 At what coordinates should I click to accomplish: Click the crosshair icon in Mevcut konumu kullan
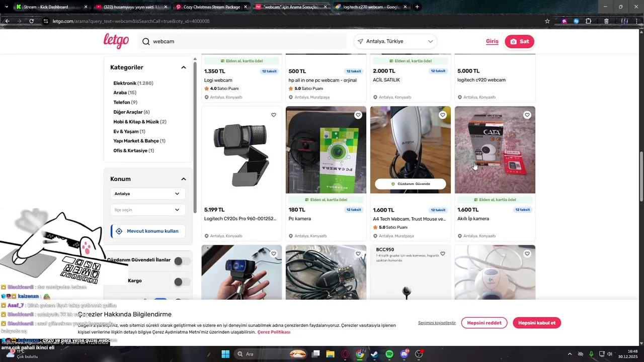click(119, 231)
